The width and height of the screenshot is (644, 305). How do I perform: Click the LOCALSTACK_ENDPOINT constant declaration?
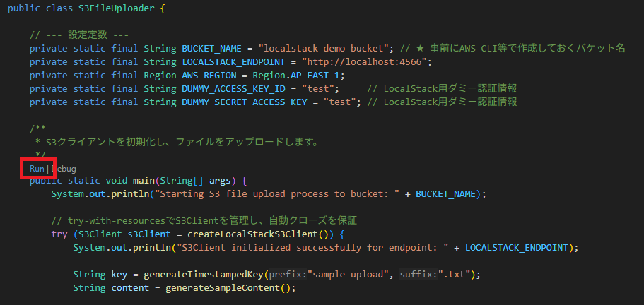(233, 62)
